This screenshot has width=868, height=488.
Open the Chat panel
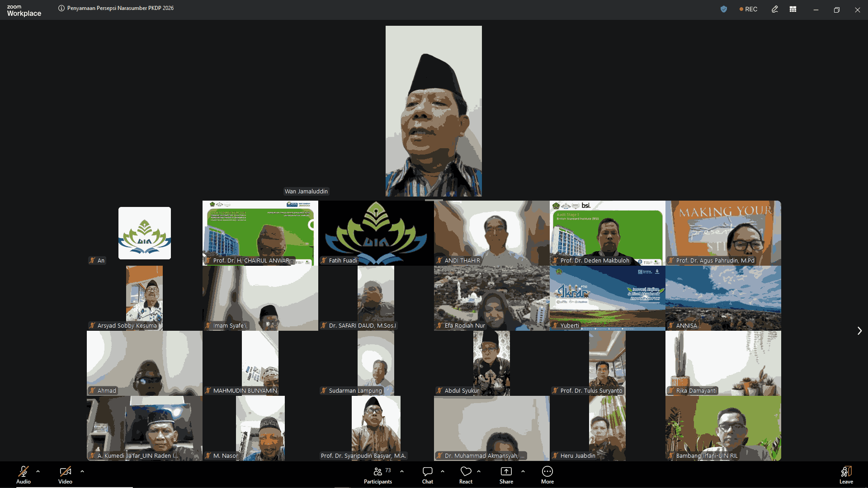tap(428, 475)
